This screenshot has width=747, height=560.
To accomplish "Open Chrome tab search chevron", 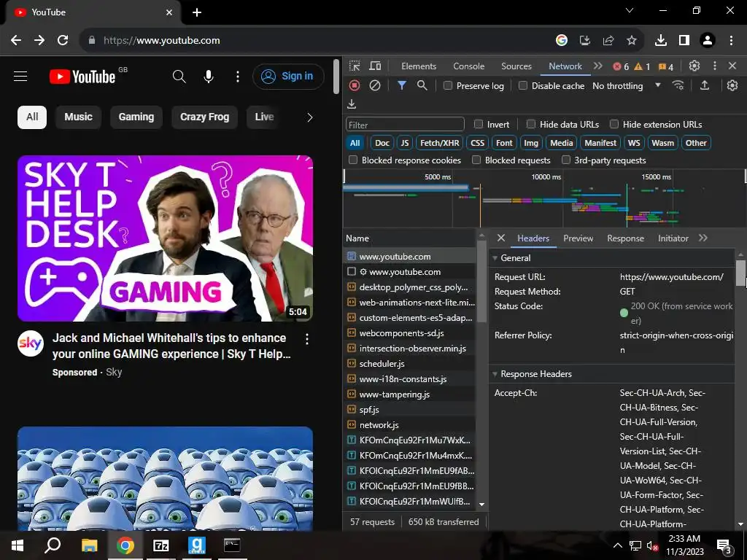I will point(630,10).
